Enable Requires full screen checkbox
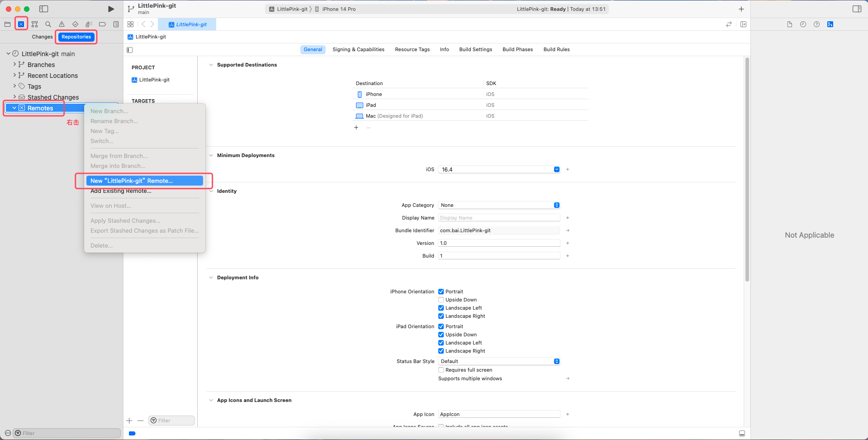Screen dimensions: 868x440 441,370
